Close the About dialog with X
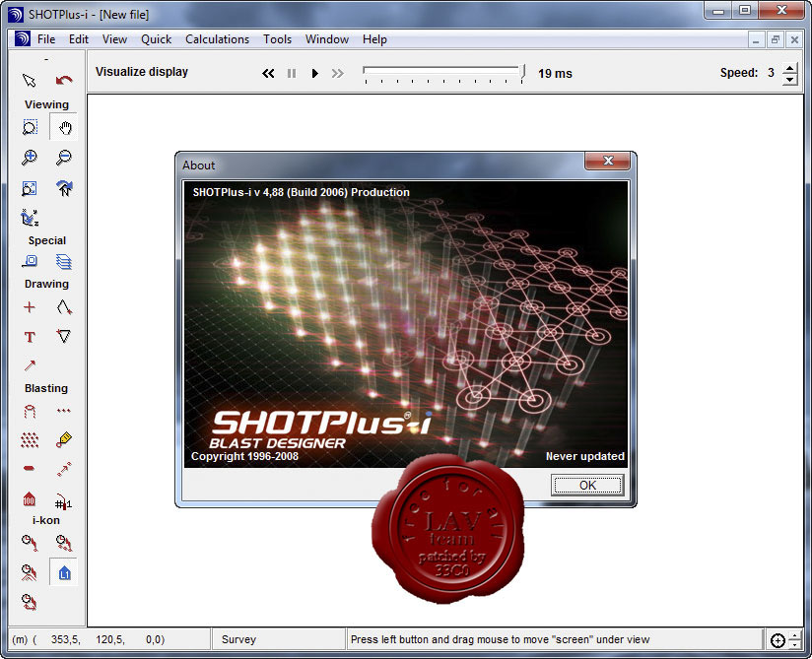The width and height of the screenshot is (812, 659). coord(608,161)
